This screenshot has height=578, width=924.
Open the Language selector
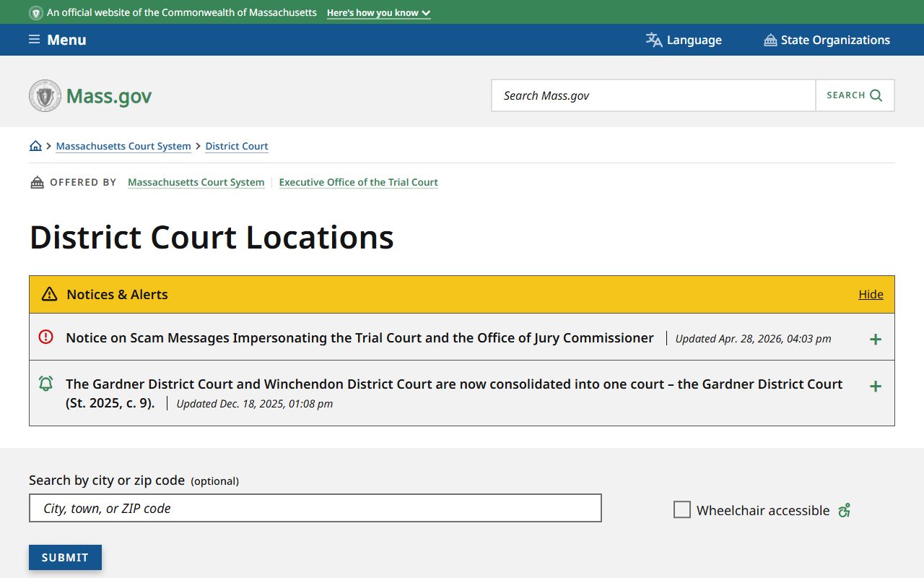684,40
